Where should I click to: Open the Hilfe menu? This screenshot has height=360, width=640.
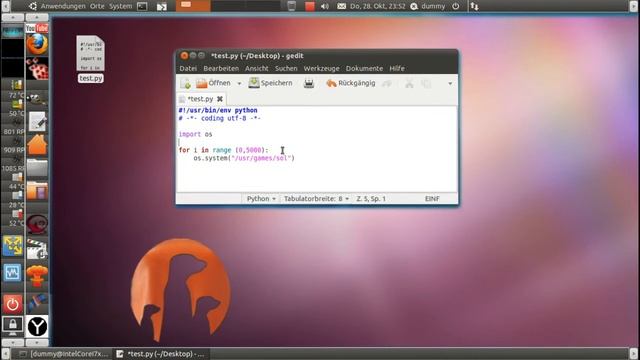click(397, 69)
